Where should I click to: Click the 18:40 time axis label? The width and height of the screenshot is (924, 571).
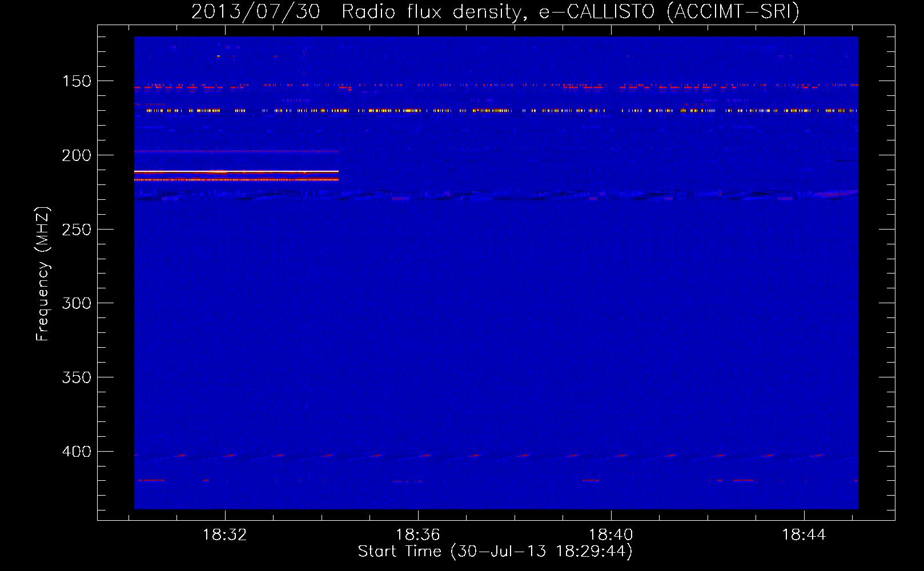(x=611, y=535)
